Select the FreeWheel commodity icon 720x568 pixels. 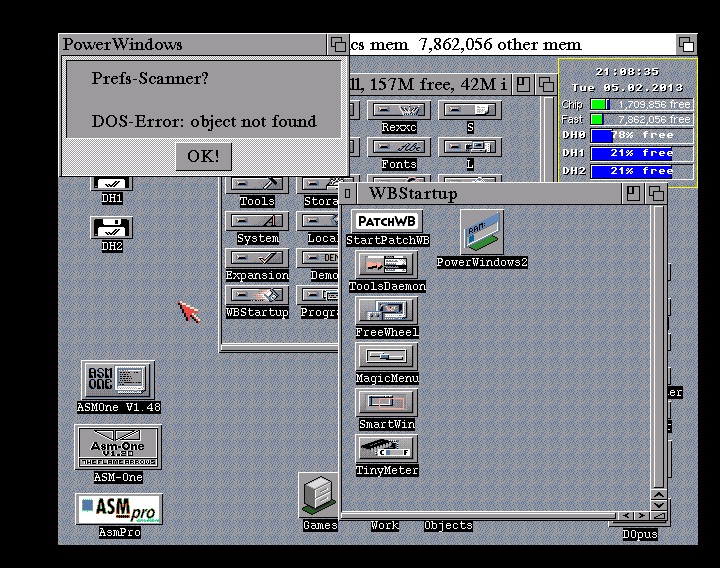point(387,311)
